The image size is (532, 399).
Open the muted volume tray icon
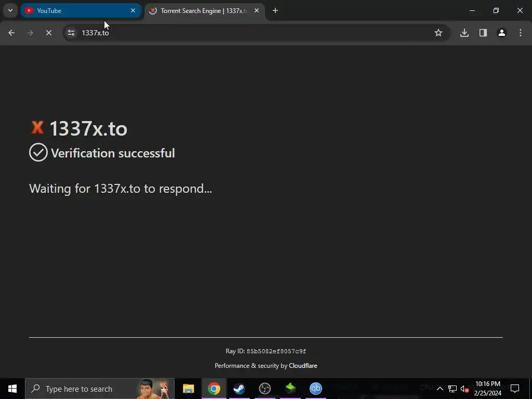464,389
